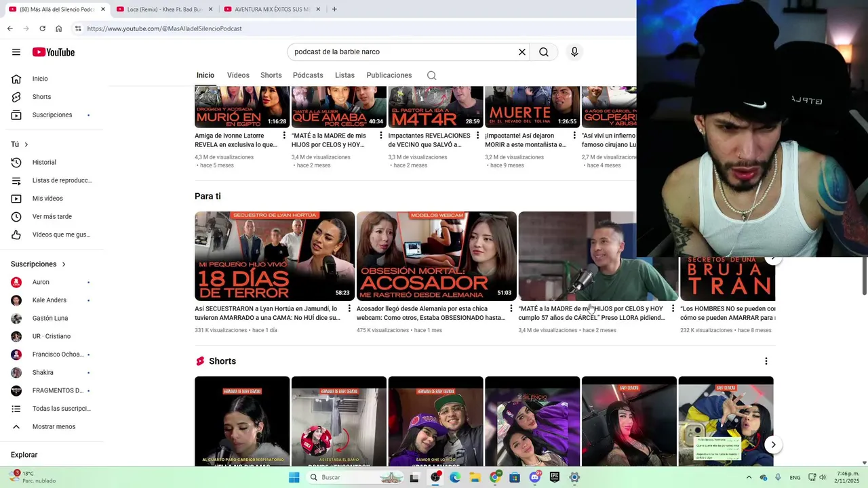Screen dimensions: 868x488
Task: Go to the YouTube logo home
Action: click(x=54, y=52)
